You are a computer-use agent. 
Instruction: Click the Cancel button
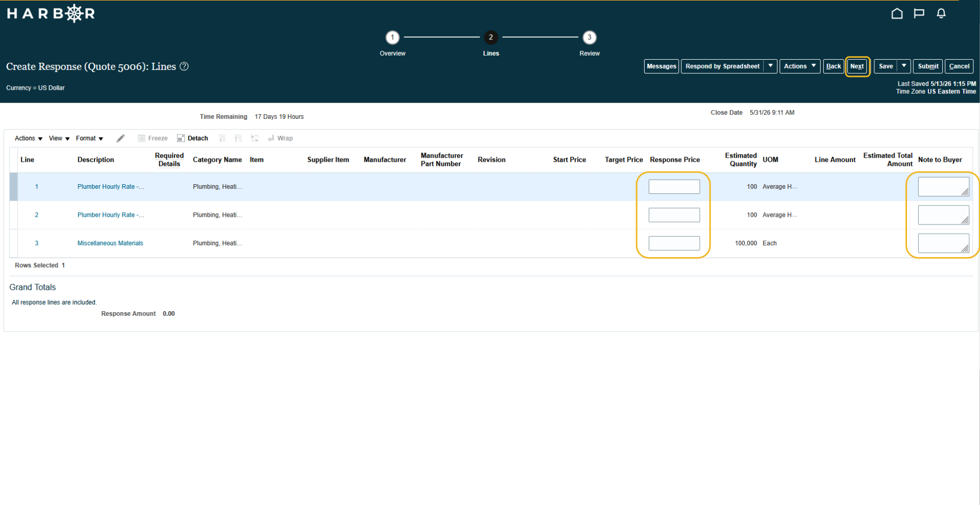(x=959, y=66)
